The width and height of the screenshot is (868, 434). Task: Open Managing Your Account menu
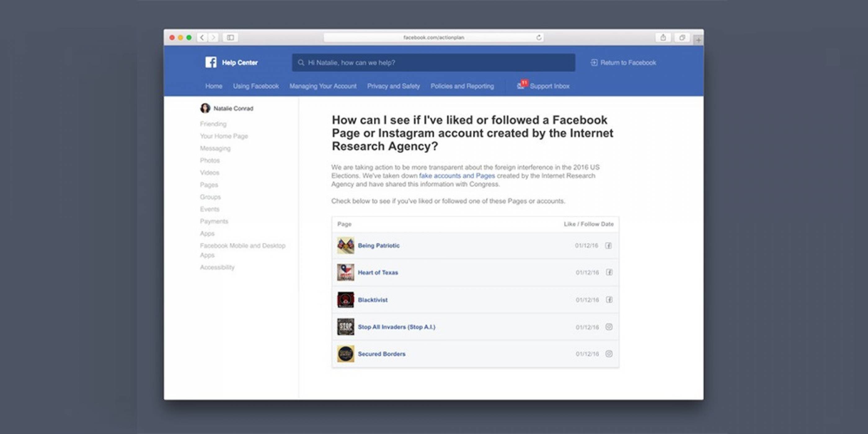[323, 86]
